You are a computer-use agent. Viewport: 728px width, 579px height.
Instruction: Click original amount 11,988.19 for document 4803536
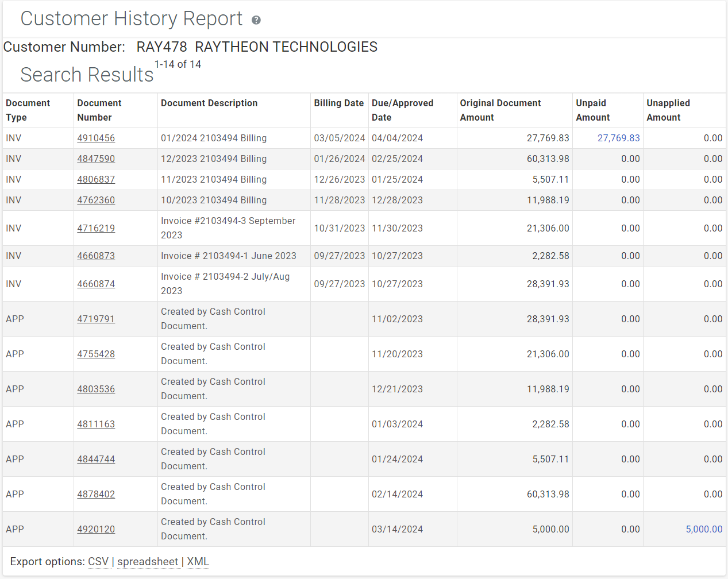(548, 389)
